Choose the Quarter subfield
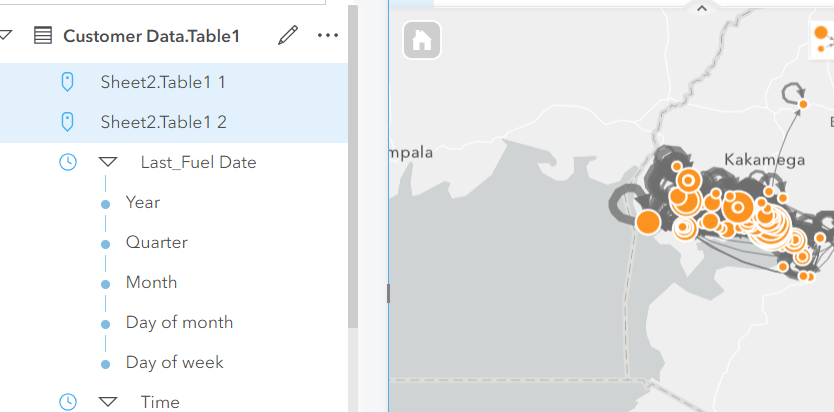This screenshot has width=834, height=412. (156, 242)
